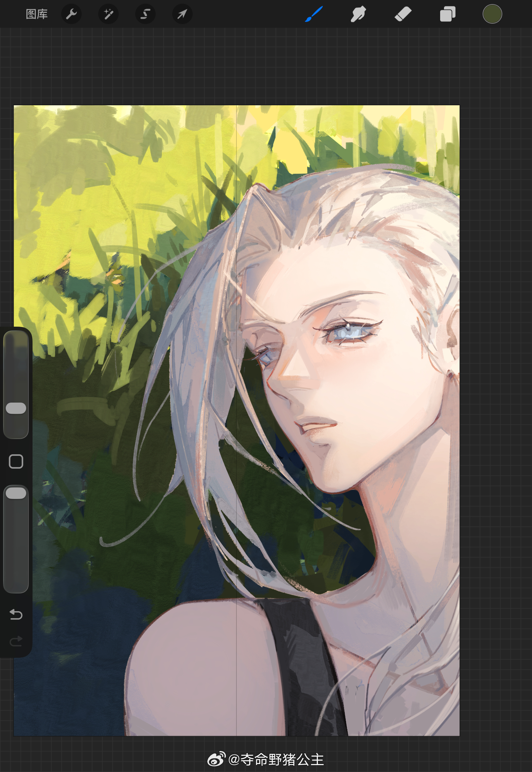Open the 图库 gallery
The image size is (532, 772).
37,14
